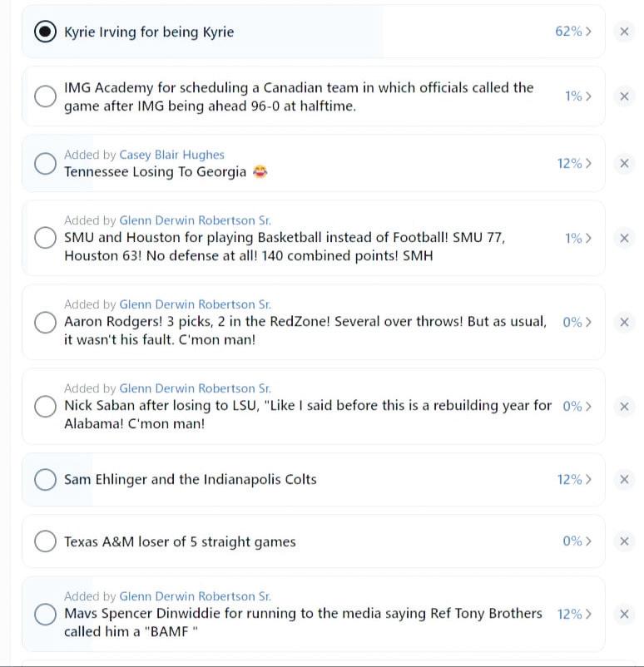Remove the Tennessee Losing To Georgia option

point(624,163)
